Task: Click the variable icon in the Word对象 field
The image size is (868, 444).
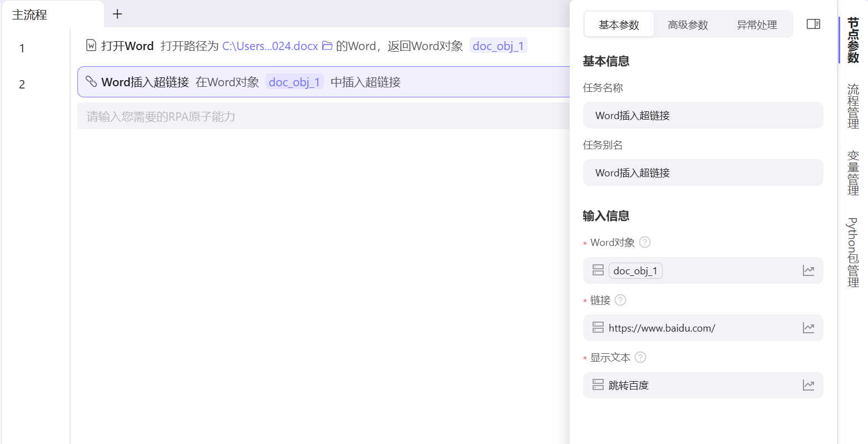Action: (598, 270)
